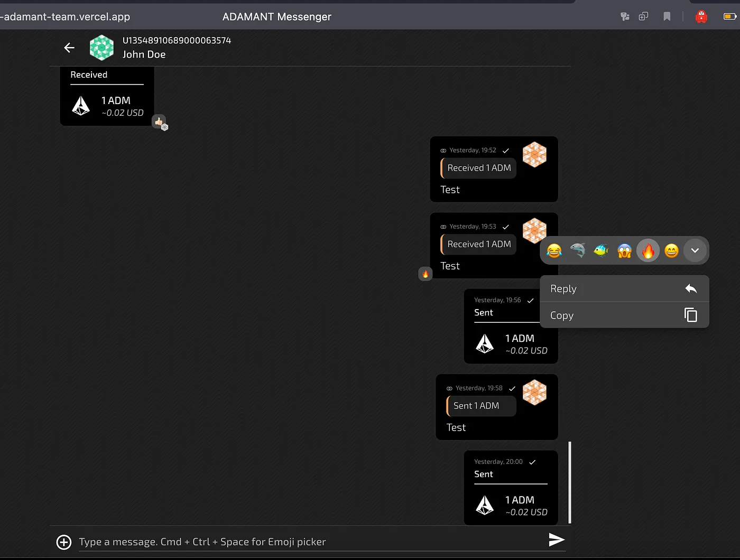Choose Copy from the message context menu
The width and height of the screenshot is (740, 560).
coord(624,315)
